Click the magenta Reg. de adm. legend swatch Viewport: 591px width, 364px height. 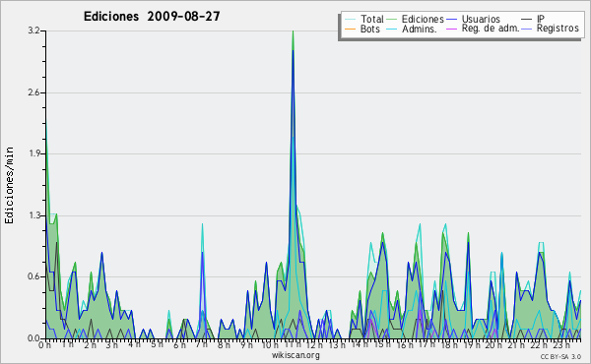(x=451, y=29)
